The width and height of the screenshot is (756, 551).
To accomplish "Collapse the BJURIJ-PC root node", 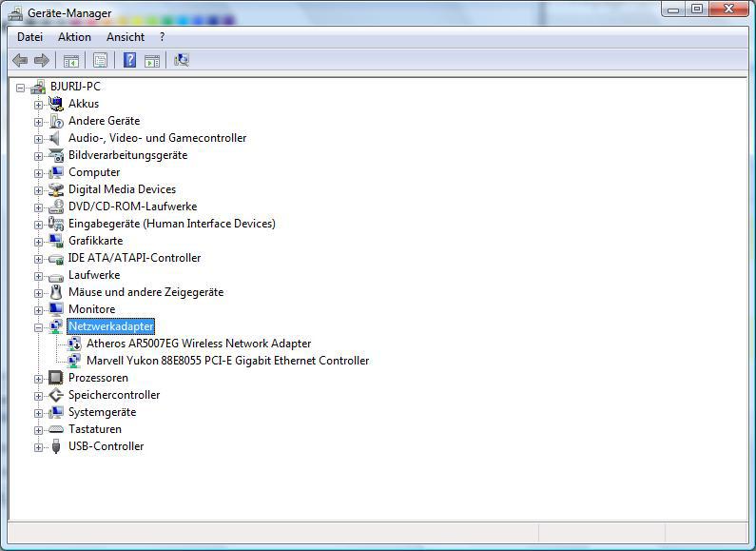I will 20,88.
